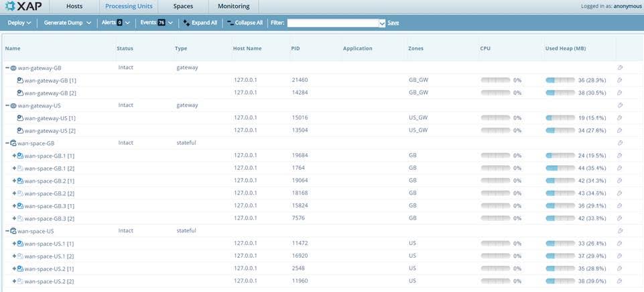The height and width of the screenshot is (292, 644).
Task: Switch to the Hosts tab
Action: [x=74, y=7]
